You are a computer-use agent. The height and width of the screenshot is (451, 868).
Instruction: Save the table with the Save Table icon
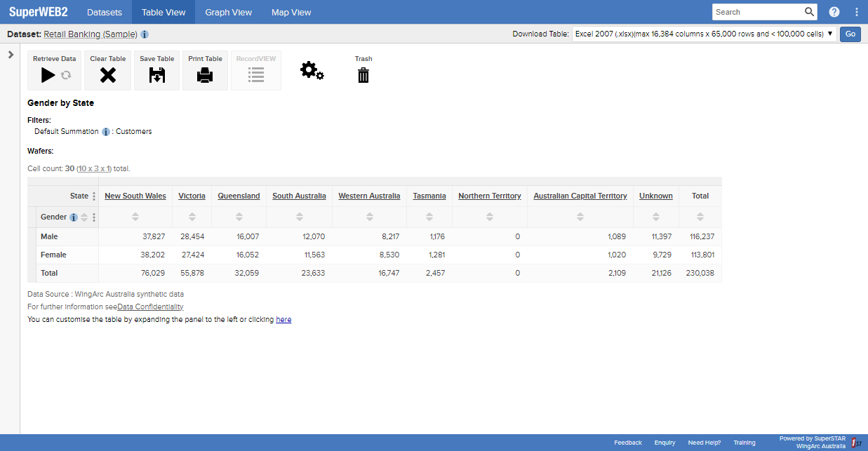156,74
